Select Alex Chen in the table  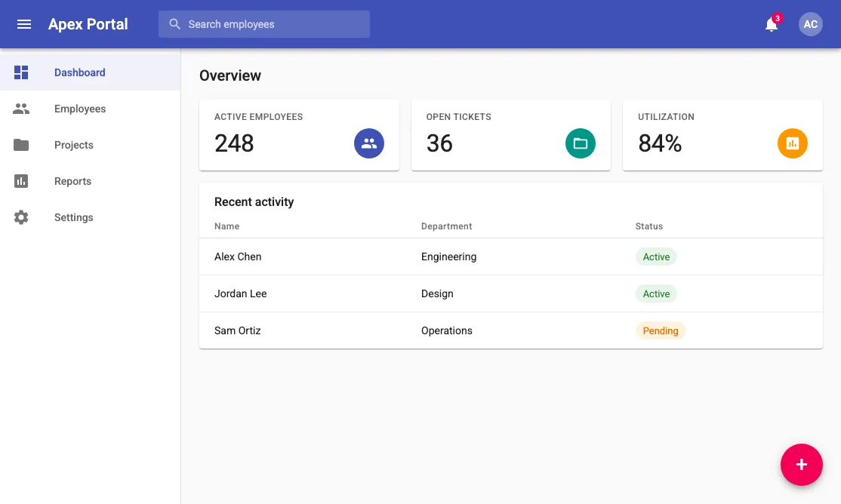[238, 257]
